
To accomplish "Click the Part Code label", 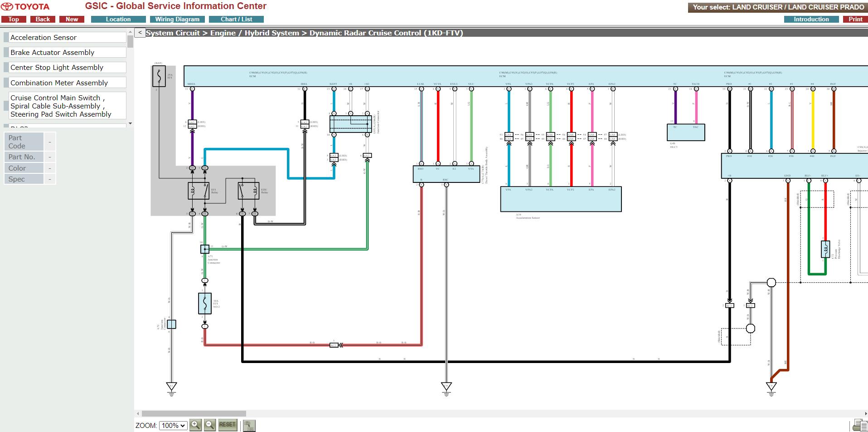I will click(24, 142).
